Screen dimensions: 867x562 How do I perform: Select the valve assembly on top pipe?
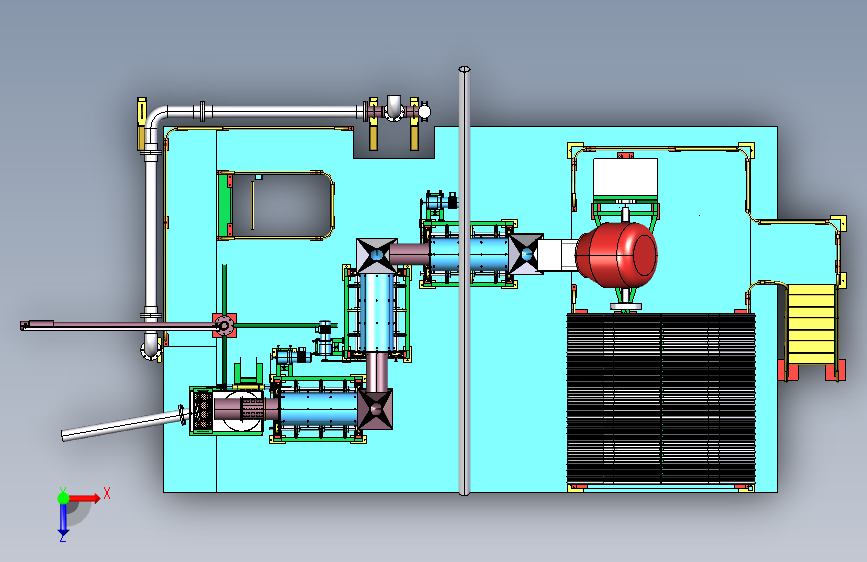point(396,111)
